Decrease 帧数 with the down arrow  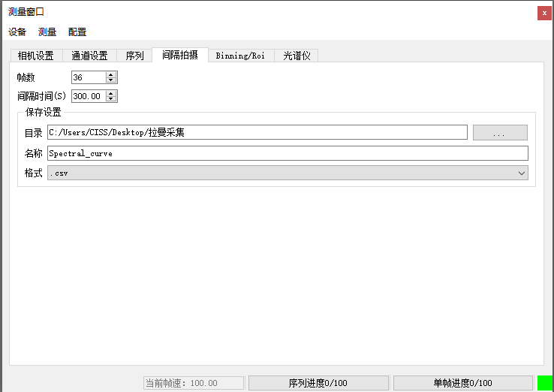tap(111, 80)
